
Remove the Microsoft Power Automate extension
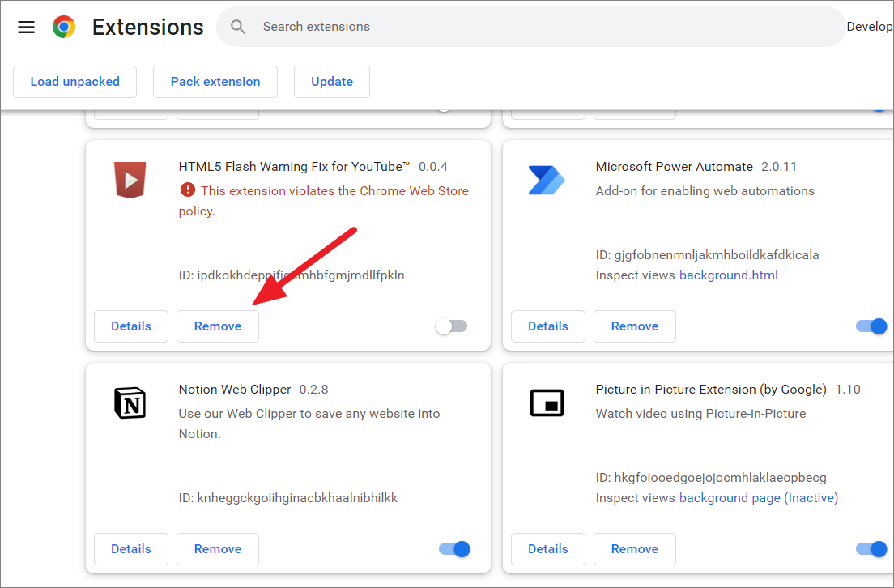coord(635,326)
